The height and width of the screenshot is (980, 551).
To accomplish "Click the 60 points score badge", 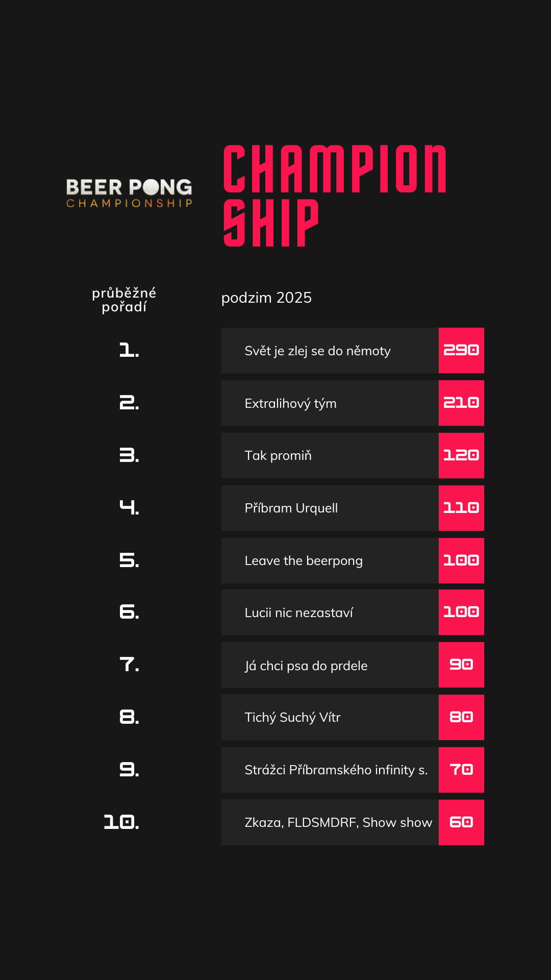I will click(461, 823).
